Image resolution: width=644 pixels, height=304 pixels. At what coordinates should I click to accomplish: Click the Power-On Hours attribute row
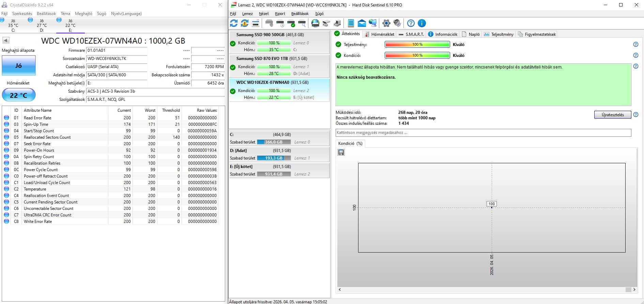coord(110,150)
